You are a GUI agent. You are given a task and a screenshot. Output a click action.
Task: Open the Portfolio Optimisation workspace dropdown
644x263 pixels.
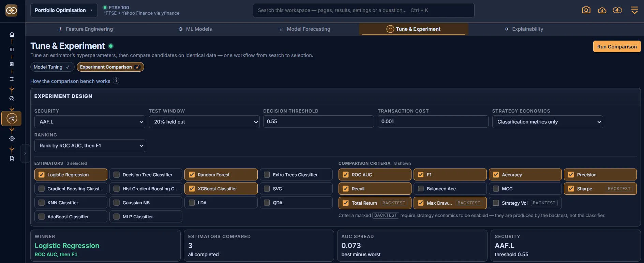click(64, 10)
